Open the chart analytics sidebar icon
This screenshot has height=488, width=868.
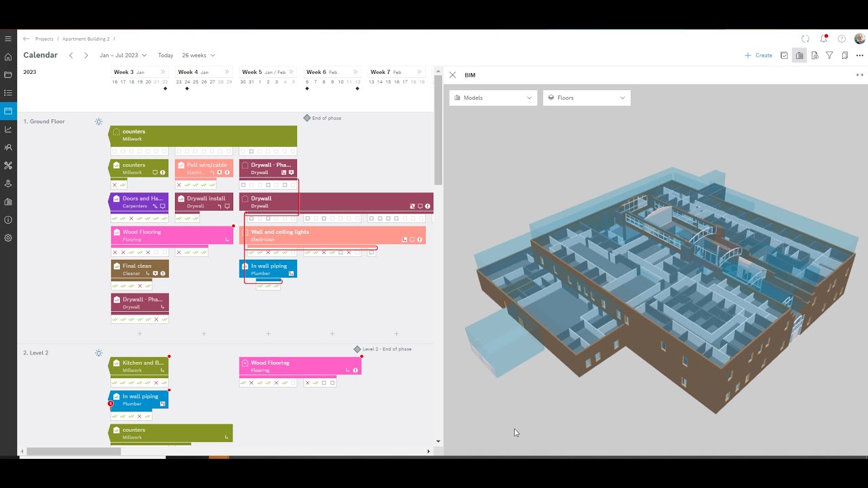point(8,129)
